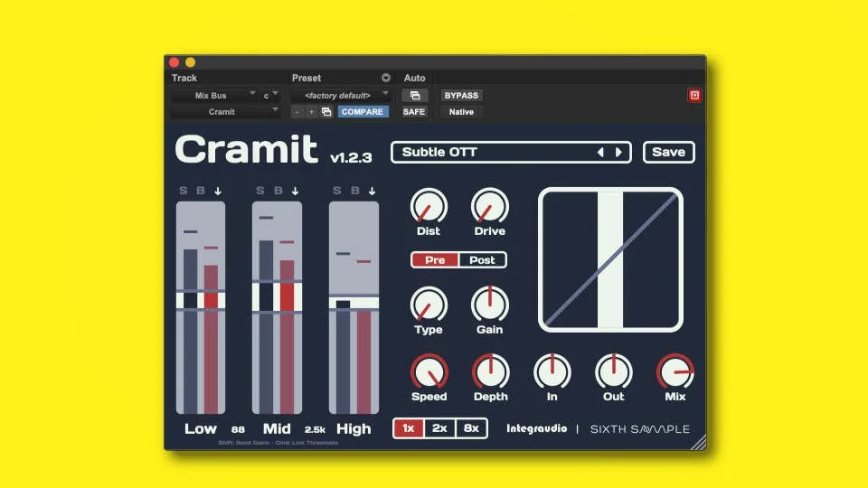Save the current preset

pyautogui.click(x=669, y=152)
